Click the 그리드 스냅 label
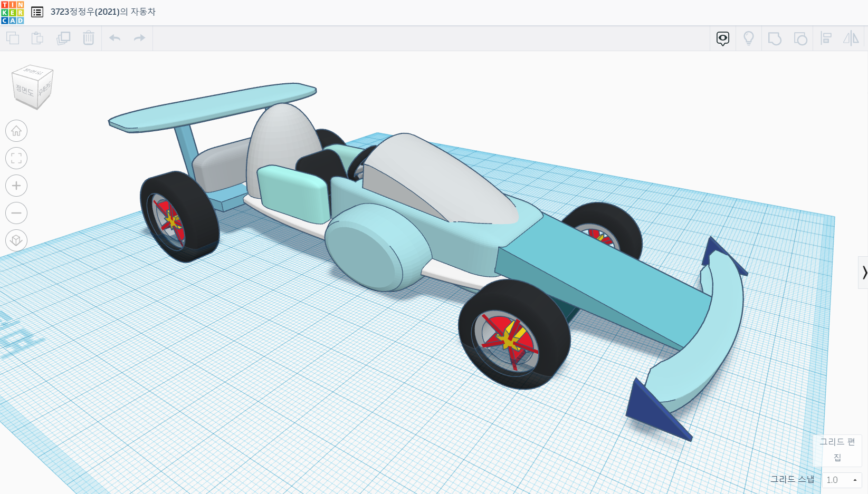The width and height of the screenshot is (868, 494). coord(792,479)
